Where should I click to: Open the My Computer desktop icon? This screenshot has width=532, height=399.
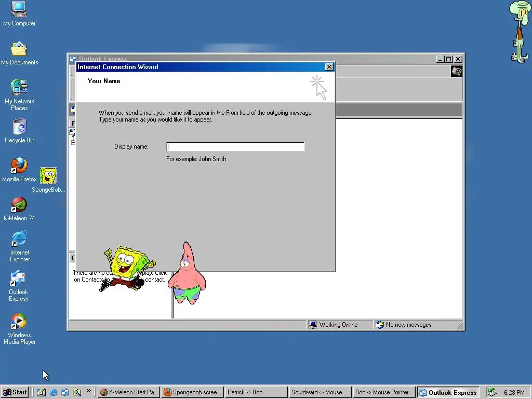coord(19,14)
